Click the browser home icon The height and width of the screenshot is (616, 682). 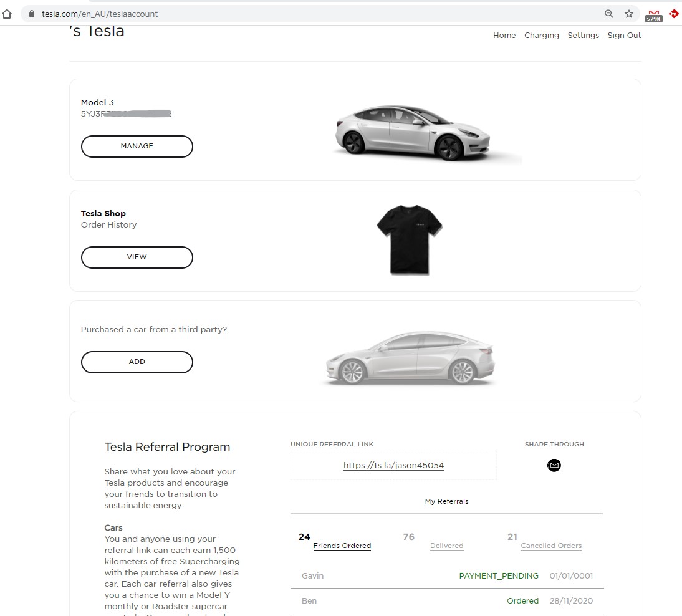[x=7, y=14]
